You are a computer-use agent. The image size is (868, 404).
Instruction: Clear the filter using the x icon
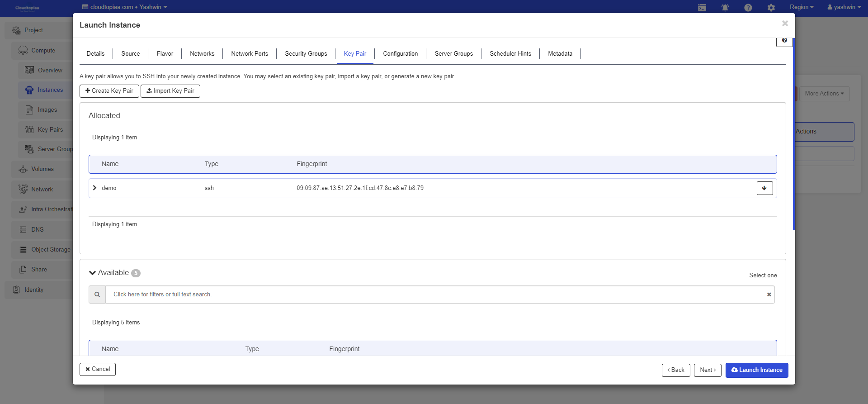[x=769, y=295]
